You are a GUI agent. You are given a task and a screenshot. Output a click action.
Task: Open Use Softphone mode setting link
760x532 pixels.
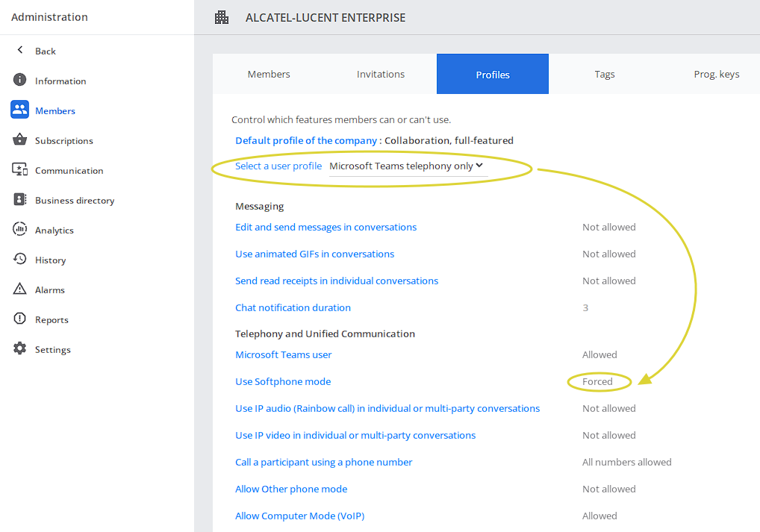pyautogui.click(x=283, y=381)
